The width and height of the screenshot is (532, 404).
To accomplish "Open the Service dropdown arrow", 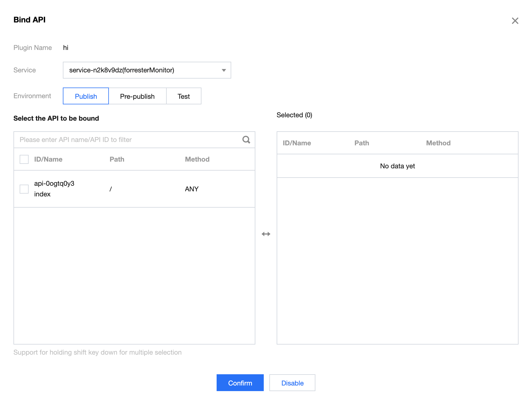I will pyautogui.click(x=224, y=70).
